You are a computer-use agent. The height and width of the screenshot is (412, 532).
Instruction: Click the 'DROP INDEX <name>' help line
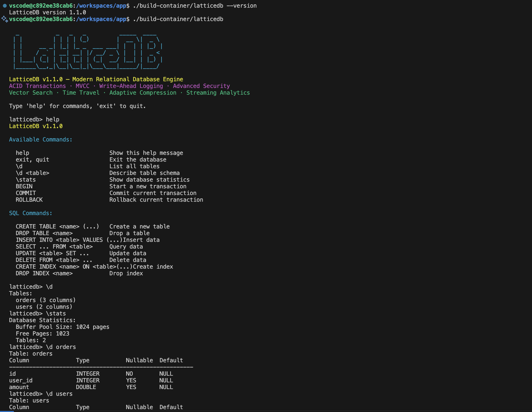[44, 273]
